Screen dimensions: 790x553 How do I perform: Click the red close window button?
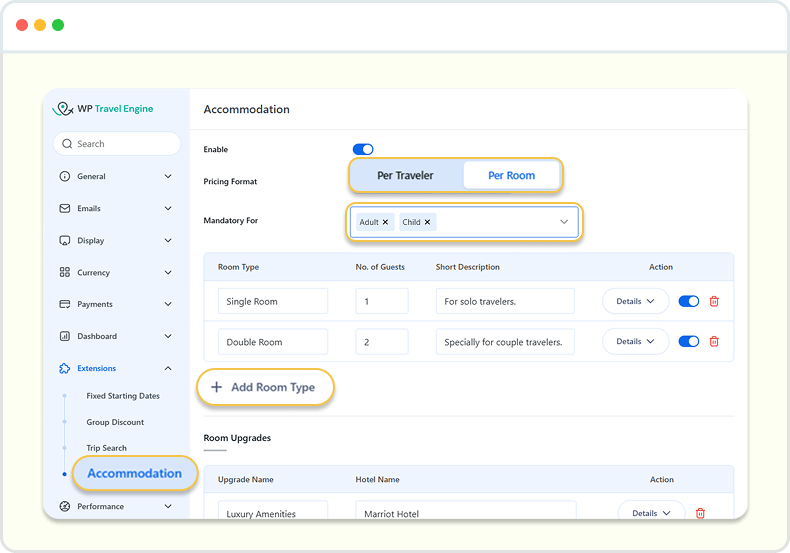tap(22, 25)
